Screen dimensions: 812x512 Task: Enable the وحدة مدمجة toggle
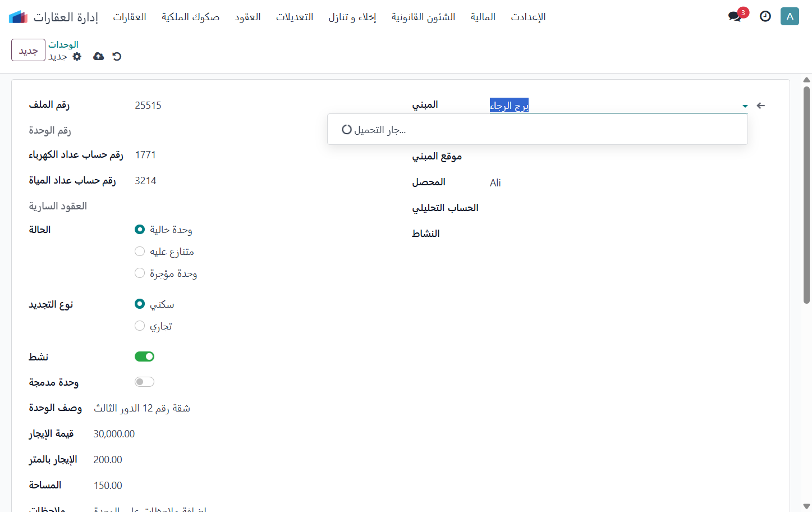(x=144, y=382)
